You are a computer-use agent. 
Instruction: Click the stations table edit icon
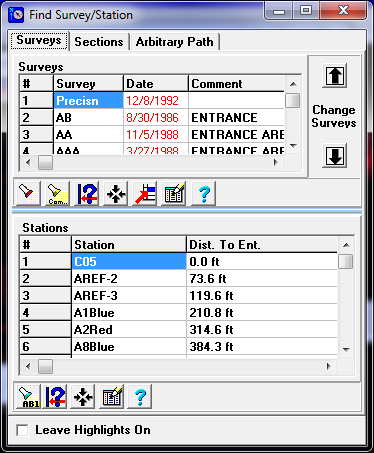coord(112,396)
